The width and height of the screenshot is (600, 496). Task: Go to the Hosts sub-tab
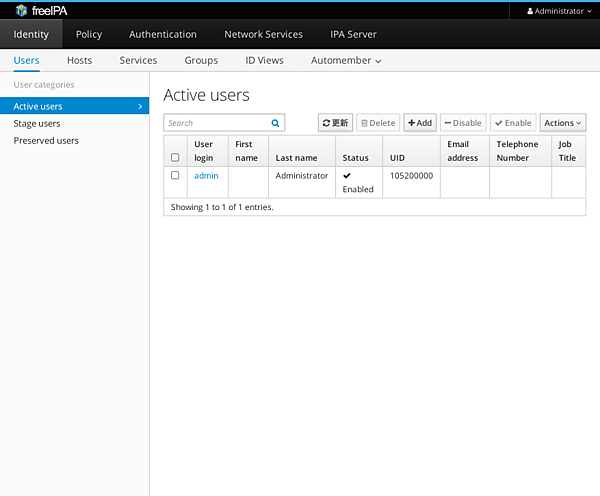click(x=79, y=61)
